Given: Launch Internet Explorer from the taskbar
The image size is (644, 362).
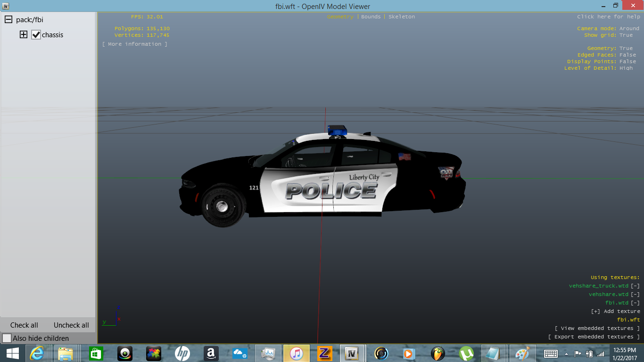Looking at the screenshot, I should (37, 353).
